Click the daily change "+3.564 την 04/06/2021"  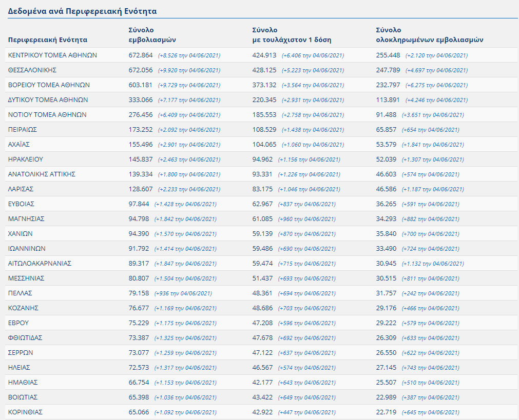313,85
